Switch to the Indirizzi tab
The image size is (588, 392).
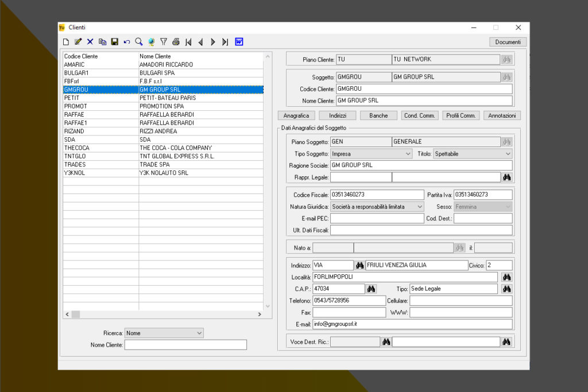click(338, 115)
